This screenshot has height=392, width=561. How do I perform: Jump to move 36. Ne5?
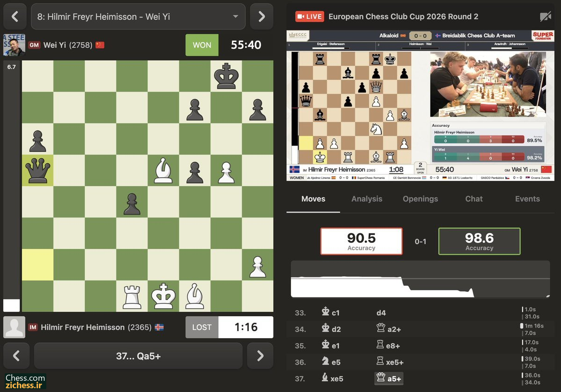[331, 362]
